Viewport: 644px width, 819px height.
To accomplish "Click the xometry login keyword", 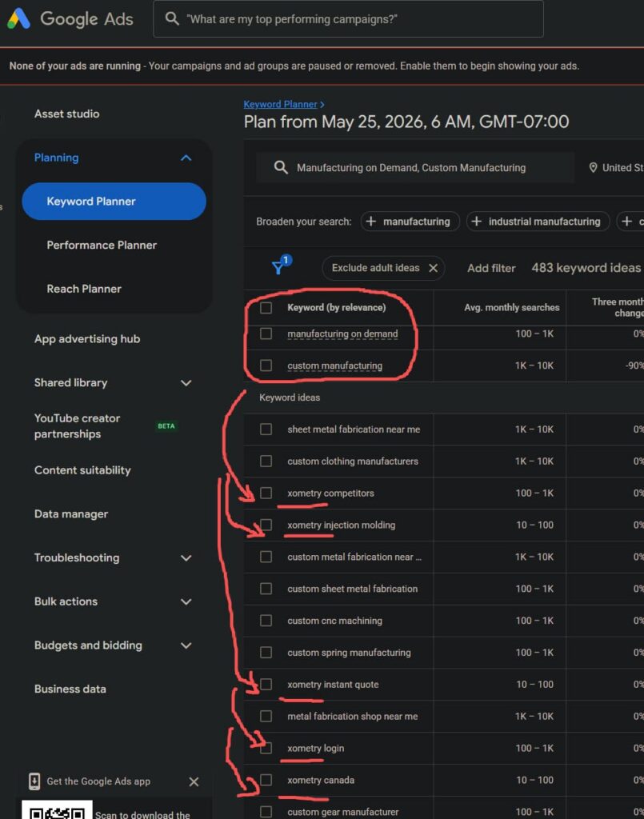I will click(315, 748).
